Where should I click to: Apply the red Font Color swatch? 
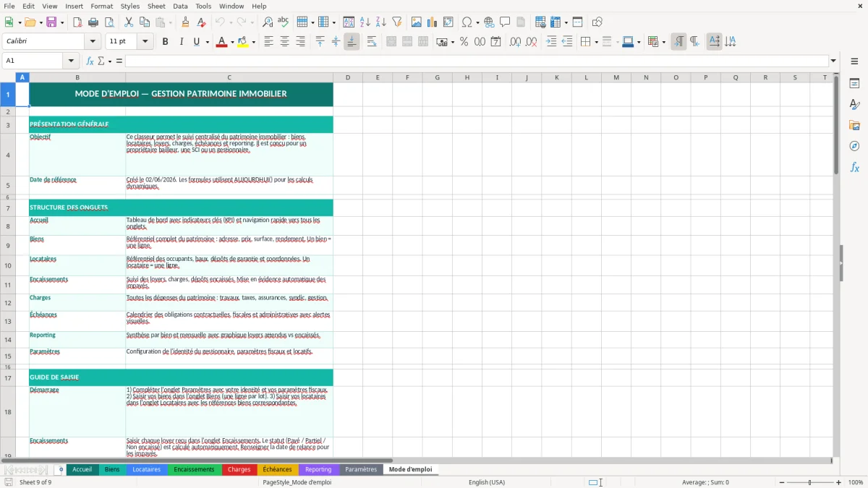[222, 42]
